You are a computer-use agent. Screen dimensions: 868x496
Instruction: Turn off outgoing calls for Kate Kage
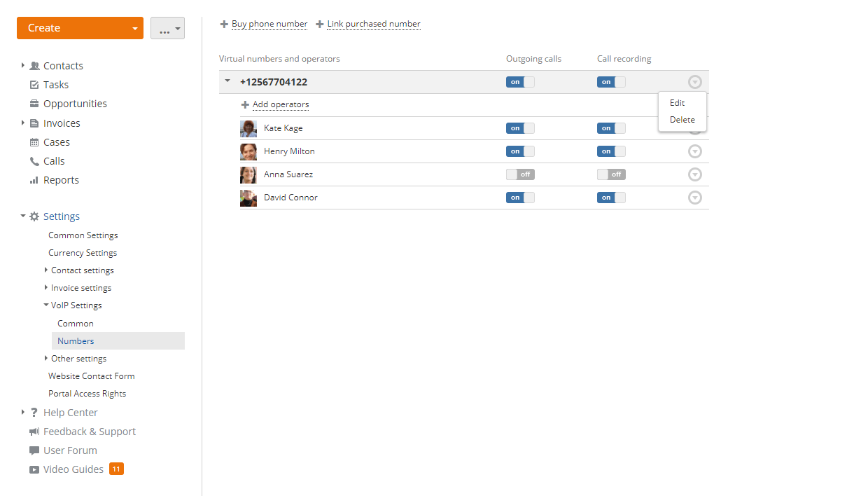[519, 128]
